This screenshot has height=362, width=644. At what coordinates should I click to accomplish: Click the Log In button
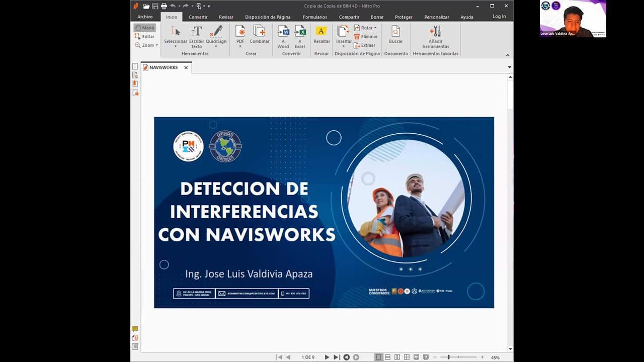499,16
